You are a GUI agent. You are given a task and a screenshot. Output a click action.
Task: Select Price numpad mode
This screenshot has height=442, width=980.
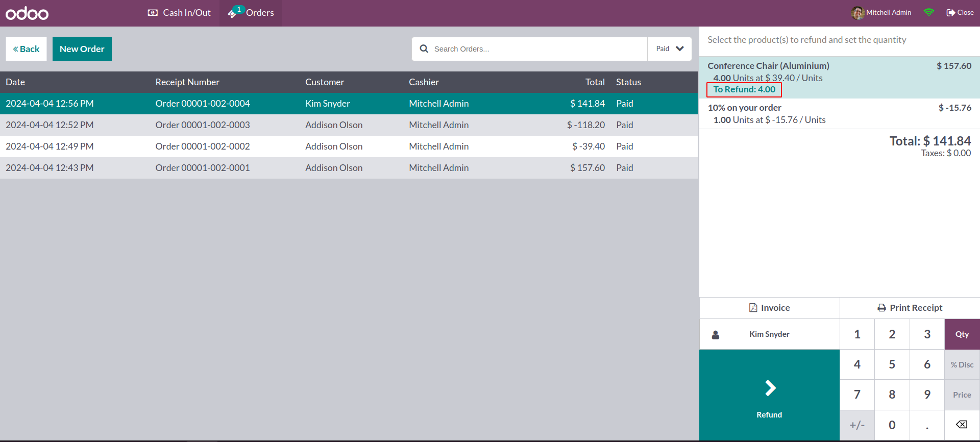[962, 395]
